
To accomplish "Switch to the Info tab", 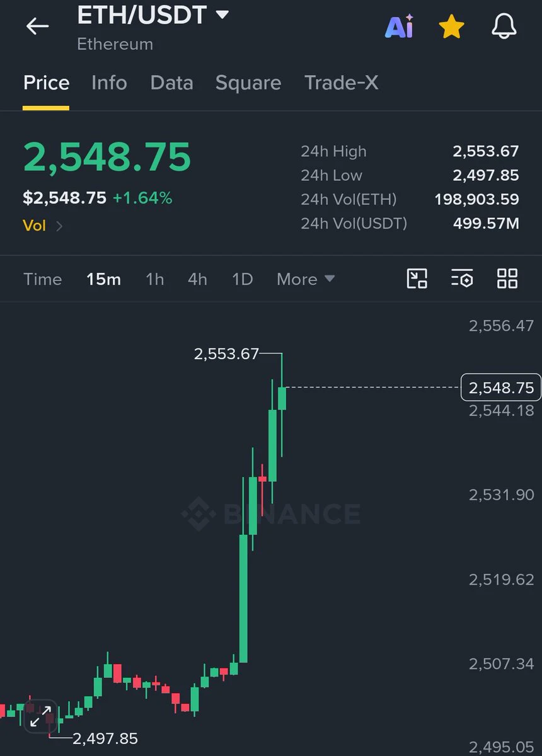I will coord(109,83).
